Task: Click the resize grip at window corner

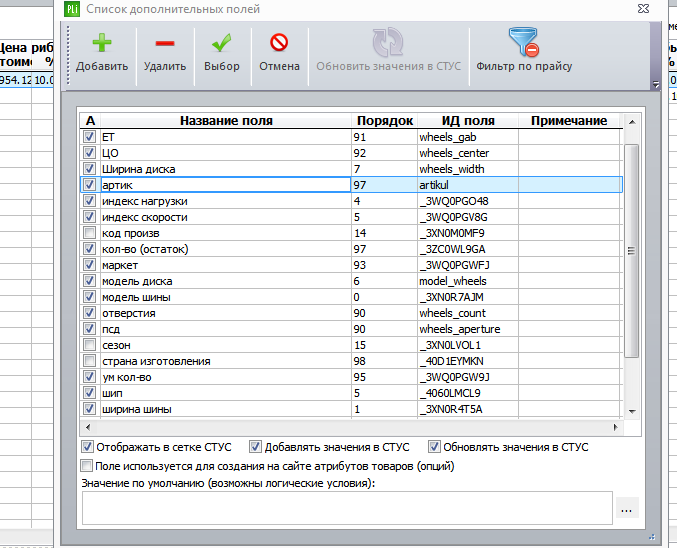Action: [652, 537]
